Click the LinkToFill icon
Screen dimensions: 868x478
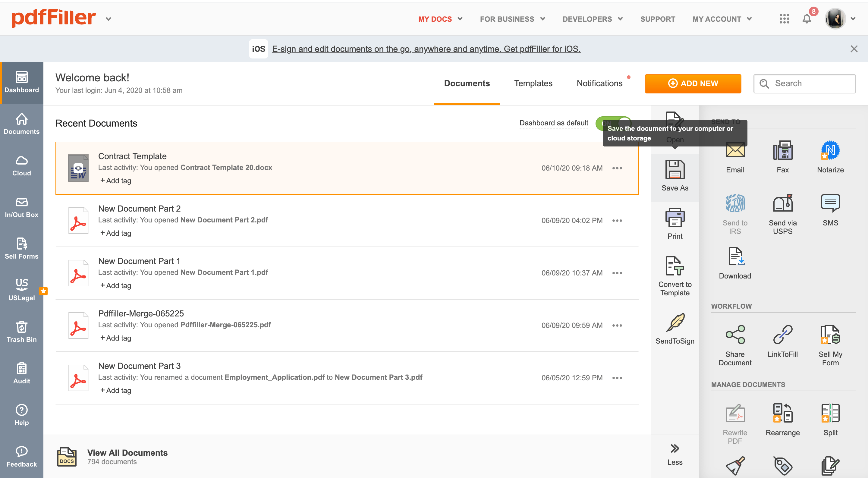[782, 334]
